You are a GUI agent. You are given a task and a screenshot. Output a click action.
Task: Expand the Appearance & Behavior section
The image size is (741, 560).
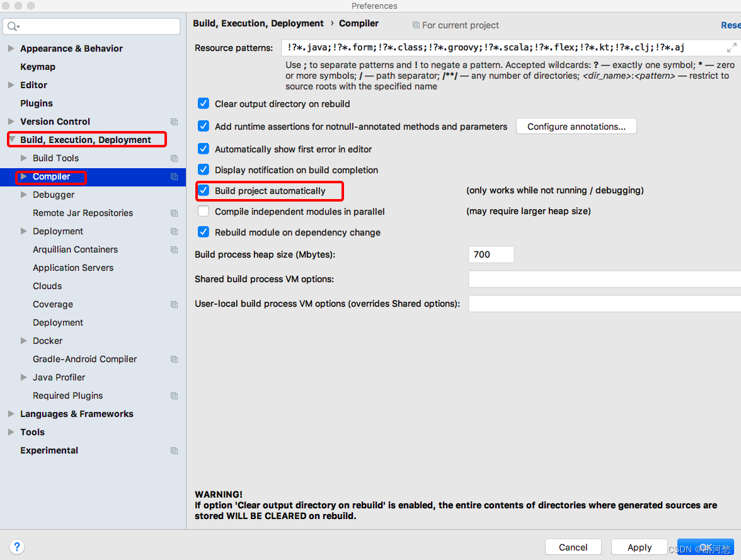[10, 48]
